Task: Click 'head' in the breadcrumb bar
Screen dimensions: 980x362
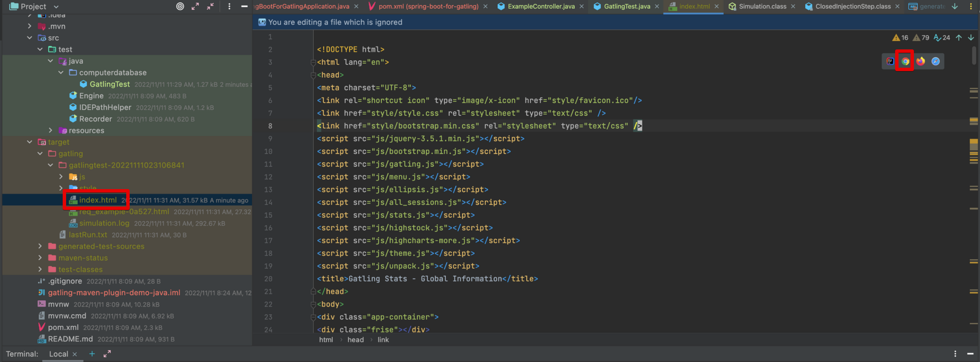Action: pos(356,340)
